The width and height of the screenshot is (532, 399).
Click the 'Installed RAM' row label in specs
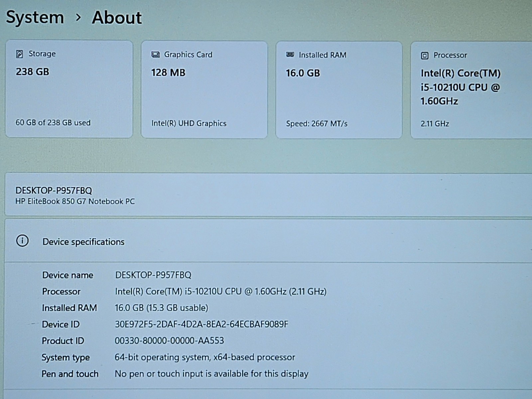69,308
